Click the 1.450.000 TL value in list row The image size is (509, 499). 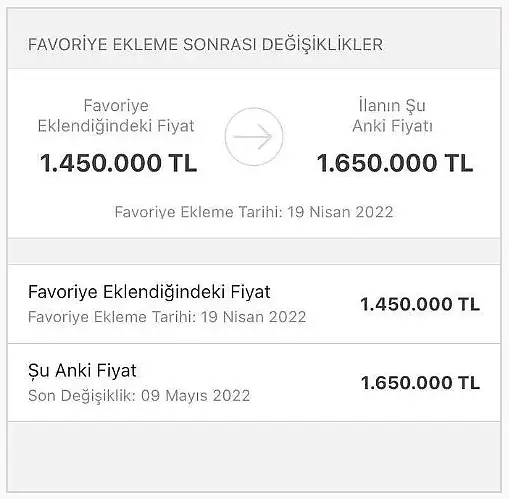pyautogui.click(x=420, y=304)
